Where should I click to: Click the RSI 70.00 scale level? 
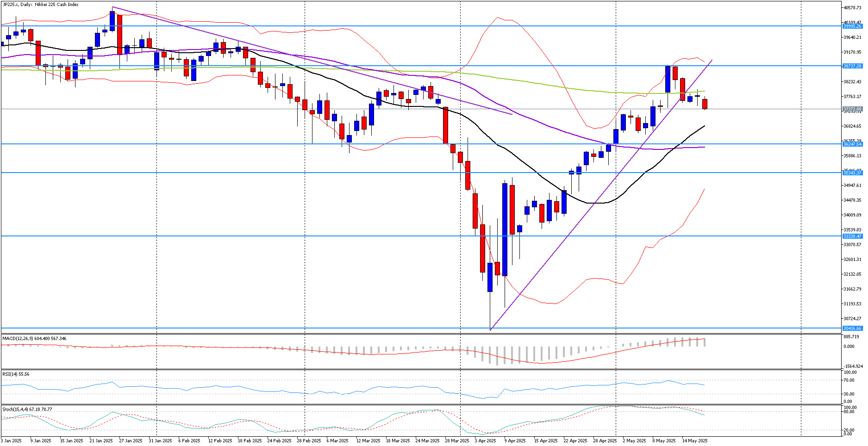click(x=849, y=380)
